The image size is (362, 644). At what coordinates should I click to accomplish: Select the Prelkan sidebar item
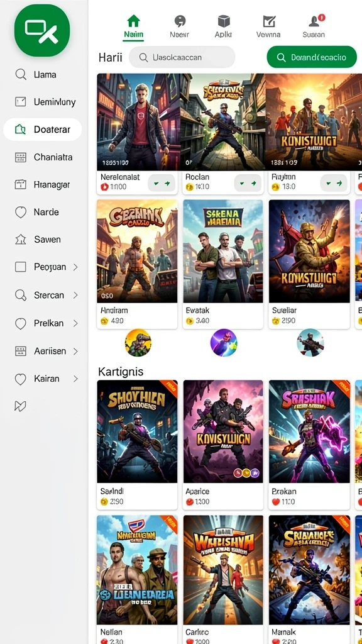(43, 323)
